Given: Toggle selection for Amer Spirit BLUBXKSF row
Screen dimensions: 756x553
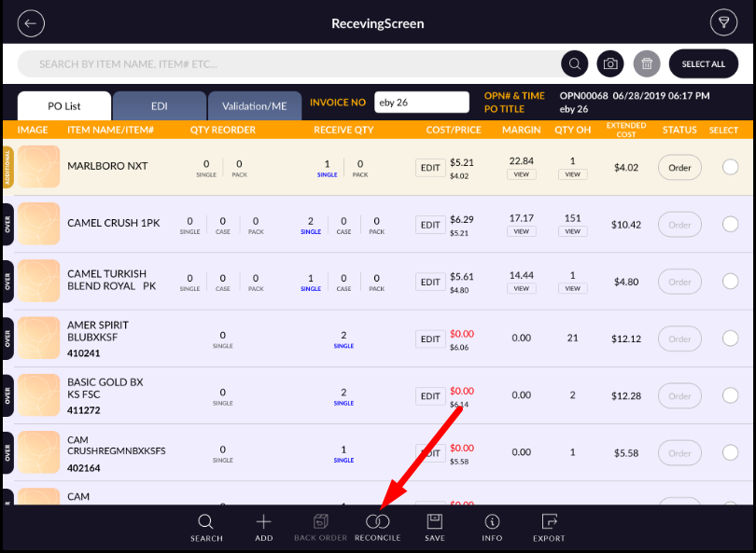Looking at the screenshot, I should click(x=730, y=339).
